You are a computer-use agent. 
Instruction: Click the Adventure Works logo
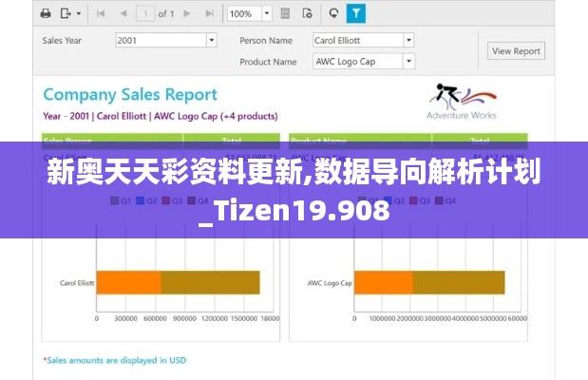(462, 102)
